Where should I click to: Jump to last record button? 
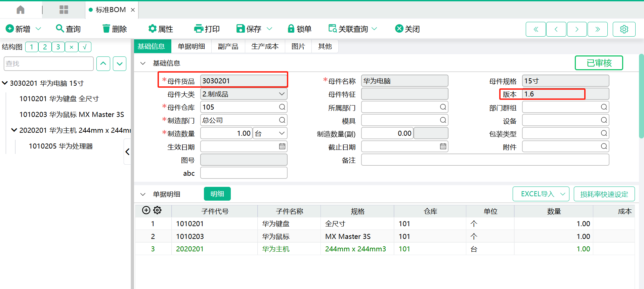(597, 29)
